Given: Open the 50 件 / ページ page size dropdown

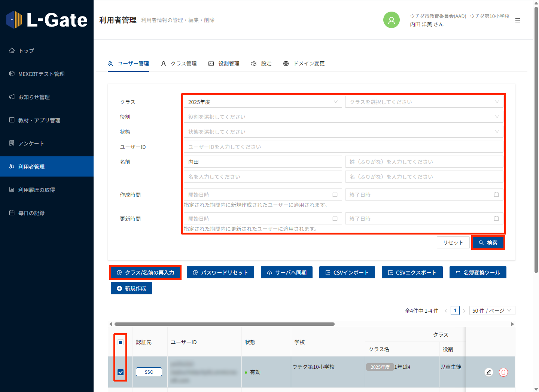Looking at the screenshot, I should (x=492, y=311).
